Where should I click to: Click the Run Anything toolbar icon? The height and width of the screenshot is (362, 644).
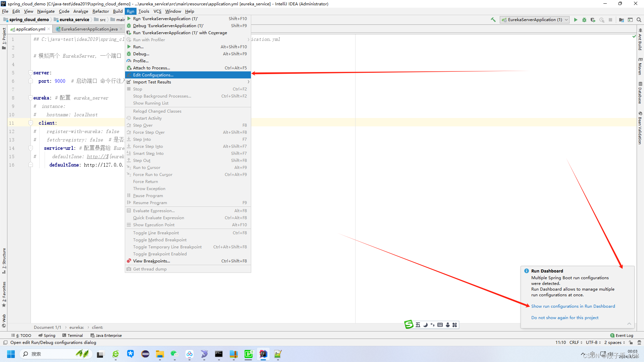630,20
